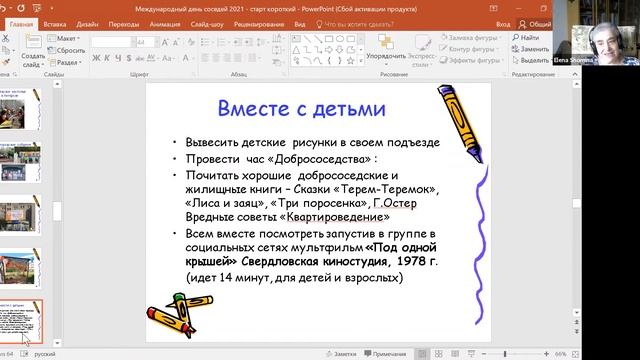Select the star shape in the shapes gallery
640x360 pixels.
(350, 61)
